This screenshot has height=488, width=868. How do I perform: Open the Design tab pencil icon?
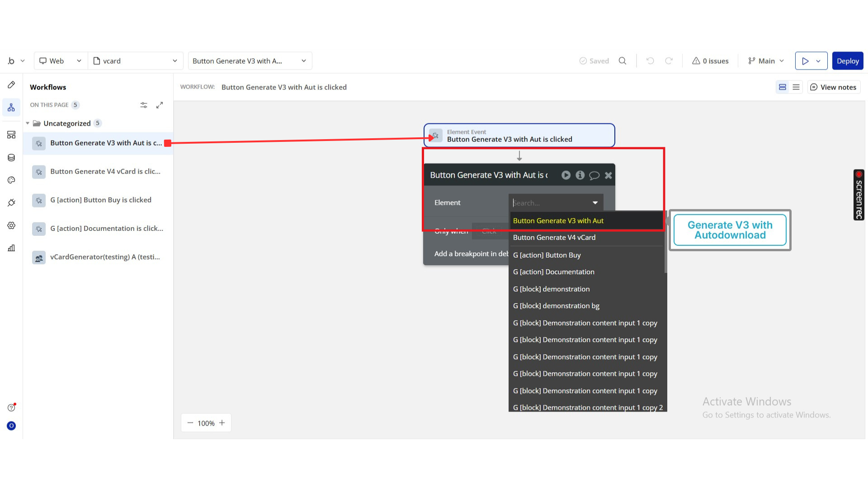pos(11,85)
